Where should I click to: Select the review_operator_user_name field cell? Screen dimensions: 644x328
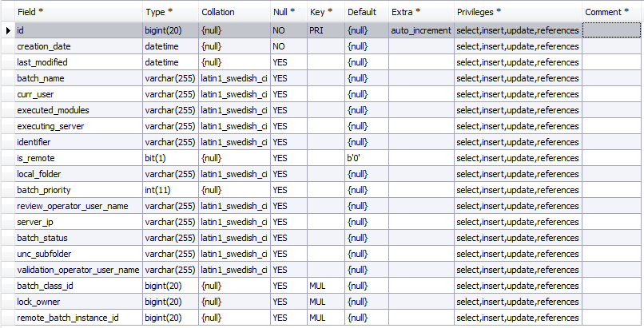tap(79, 206)
